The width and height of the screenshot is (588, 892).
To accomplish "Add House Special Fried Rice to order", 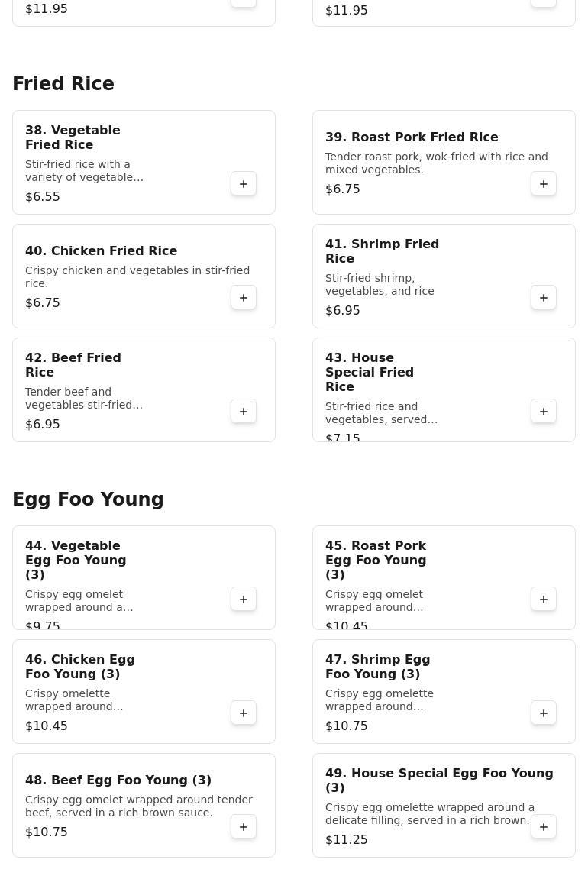I will [x=544, y=412].
